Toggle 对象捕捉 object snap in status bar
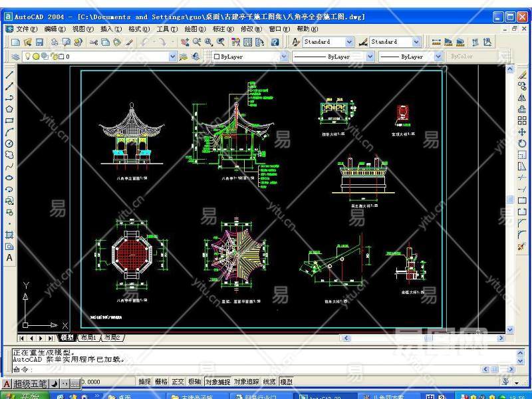 218,382
